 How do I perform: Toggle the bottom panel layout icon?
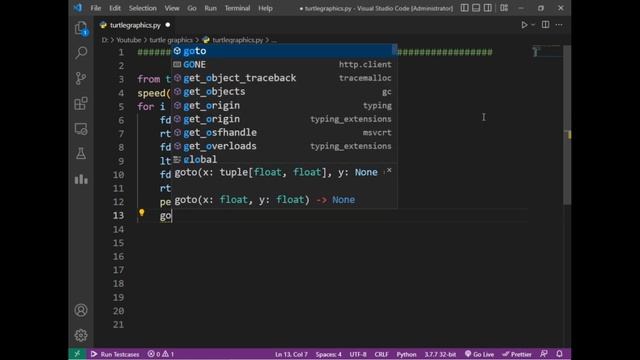[x=476, y=8]
